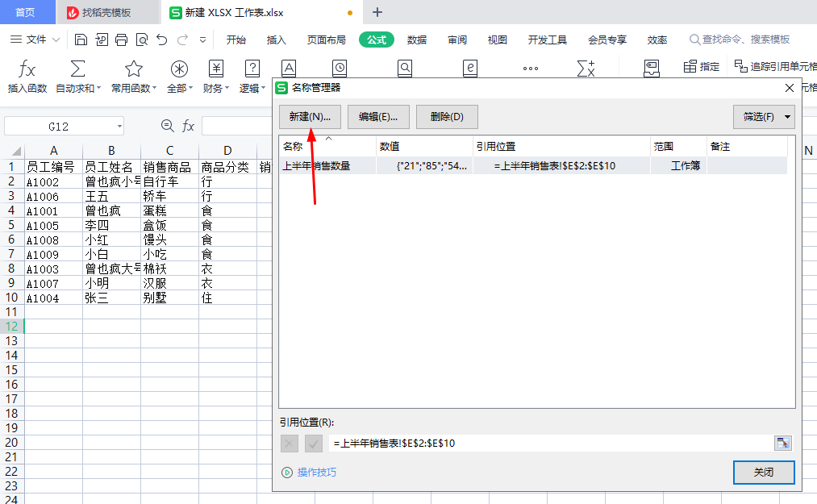The height and width of the screenshot is (504, 817).
Task: Click the 删除(D) button
Action: 447,117
